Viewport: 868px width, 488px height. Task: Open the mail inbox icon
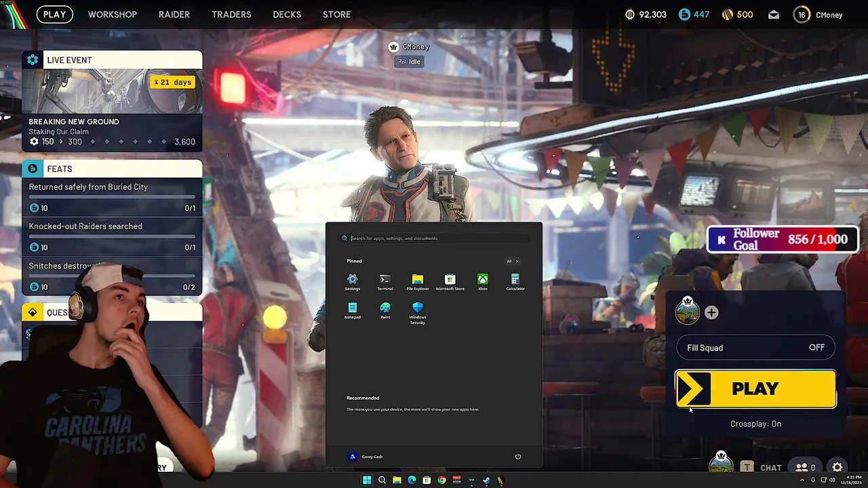774,15
